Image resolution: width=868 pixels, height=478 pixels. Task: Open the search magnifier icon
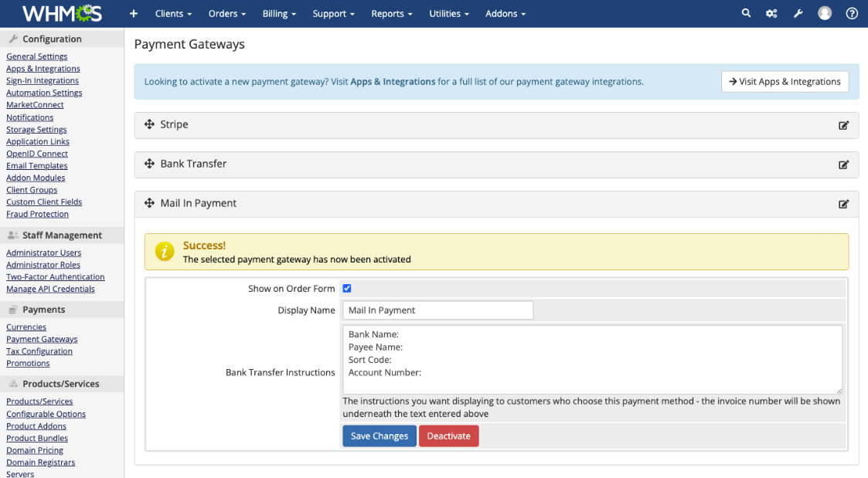coord(746,13)
